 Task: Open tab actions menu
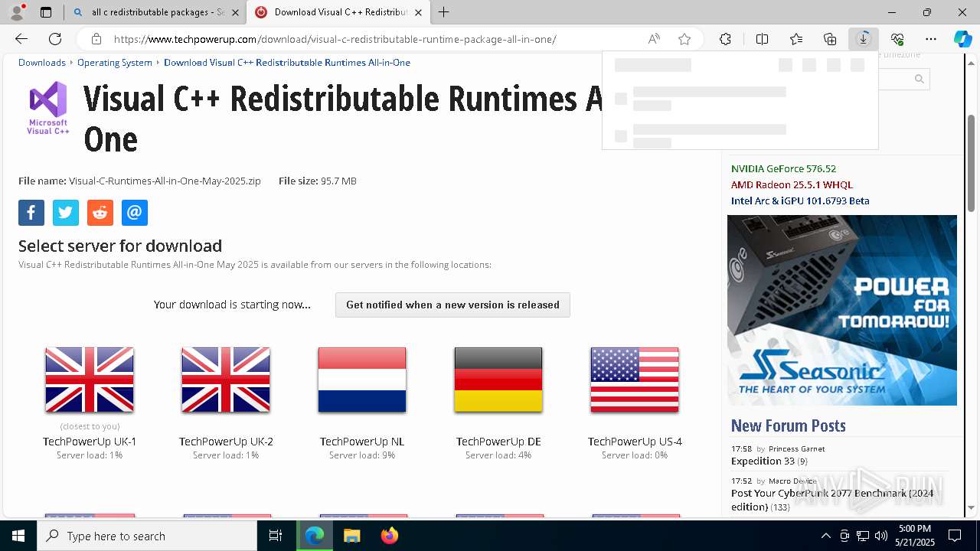pyautogui.click(x=46, y=12)
